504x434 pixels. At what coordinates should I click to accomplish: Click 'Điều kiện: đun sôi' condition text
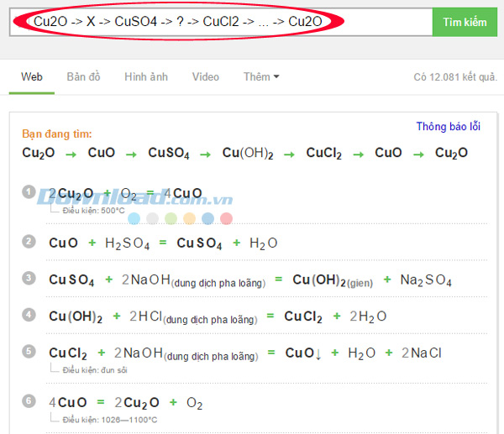tap(95, 370)
